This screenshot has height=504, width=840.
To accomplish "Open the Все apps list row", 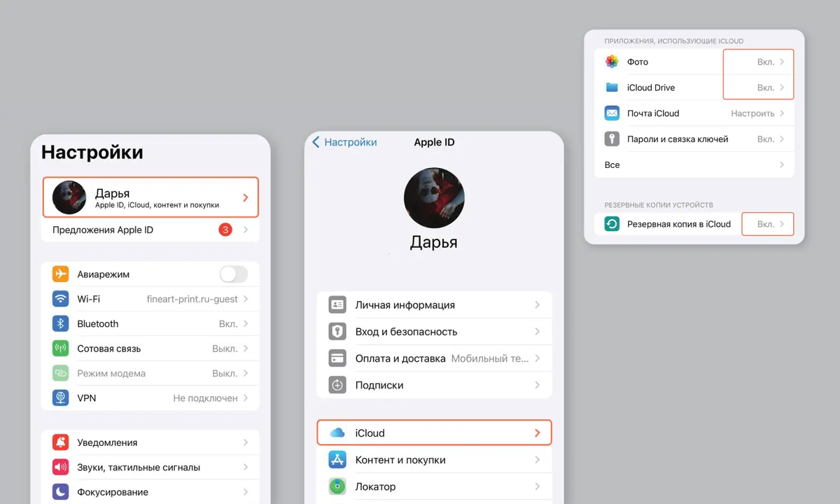I will tap(694, 164).
